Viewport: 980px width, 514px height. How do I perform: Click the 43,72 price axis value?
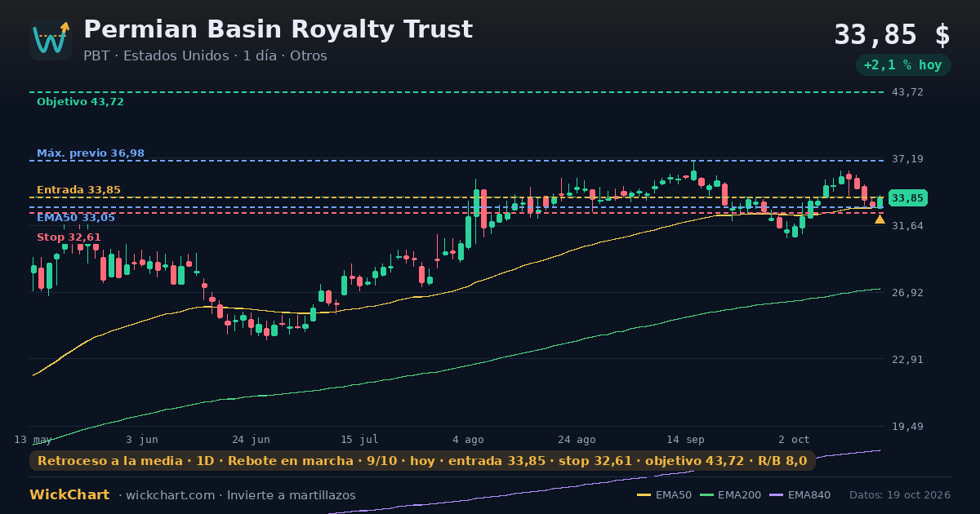(907, 92)
